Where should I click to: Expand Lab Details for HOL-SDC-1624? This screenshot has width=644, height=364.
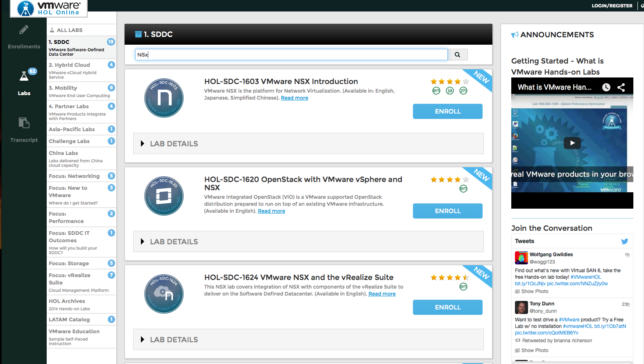(x=308, y=339)
